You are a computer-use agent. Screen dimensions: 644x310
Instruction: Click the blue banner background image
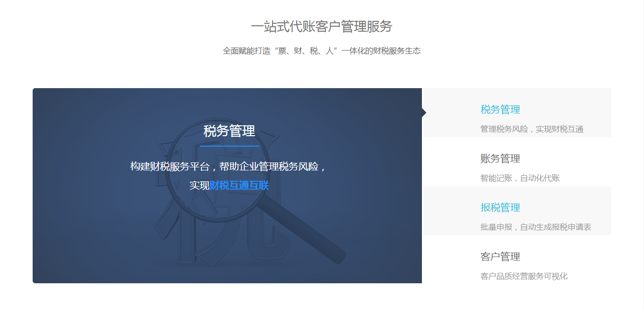tap(227, 186)
